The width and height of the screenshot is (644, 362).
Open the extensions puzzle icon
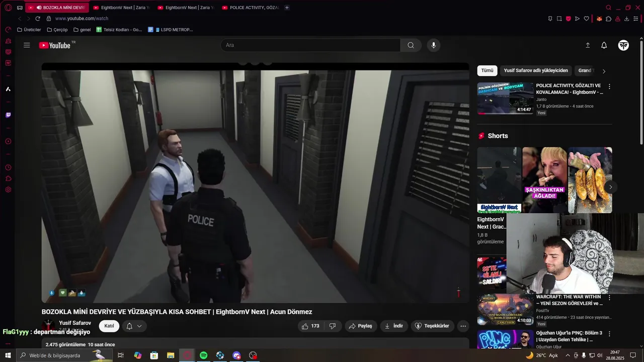[x=608, y=19]
